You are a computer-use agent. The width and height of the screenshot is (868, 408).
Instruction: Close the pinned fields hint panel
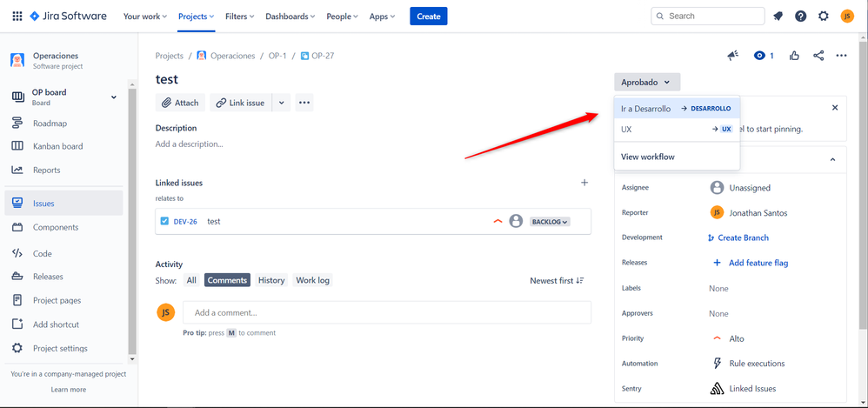click(x=835, y=107)
